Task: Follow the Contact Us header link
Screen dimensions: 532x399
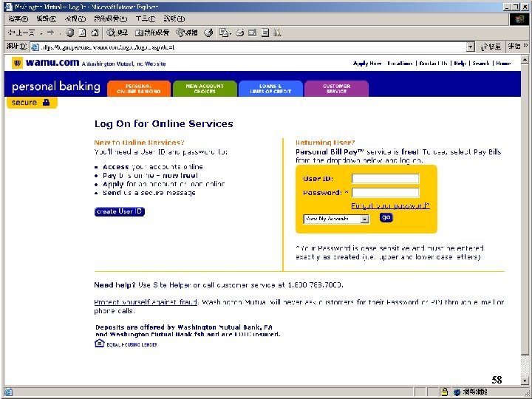Action: click(433, 64)
